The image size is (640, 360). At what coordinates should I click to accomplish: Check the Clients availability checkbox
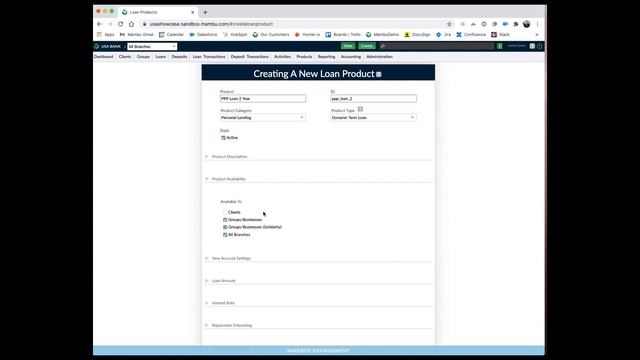pos(225,212)
